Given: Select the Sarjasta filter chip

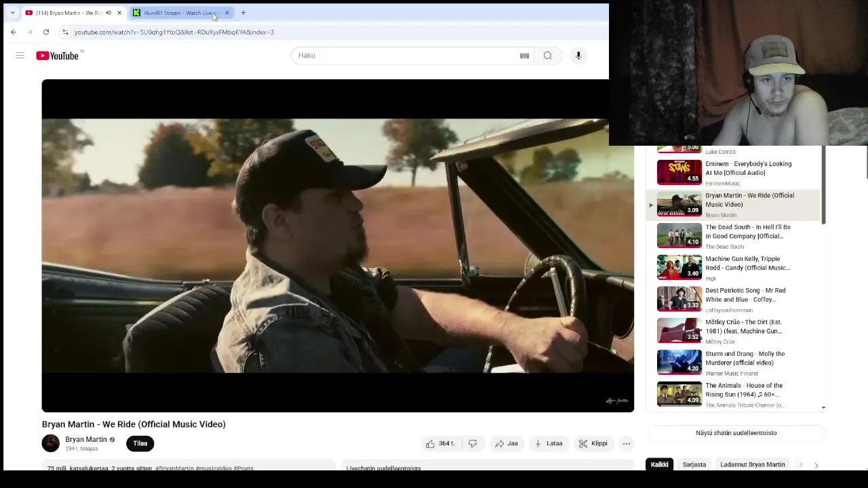Looking at the screenshot, I should [x=694, y=465].
